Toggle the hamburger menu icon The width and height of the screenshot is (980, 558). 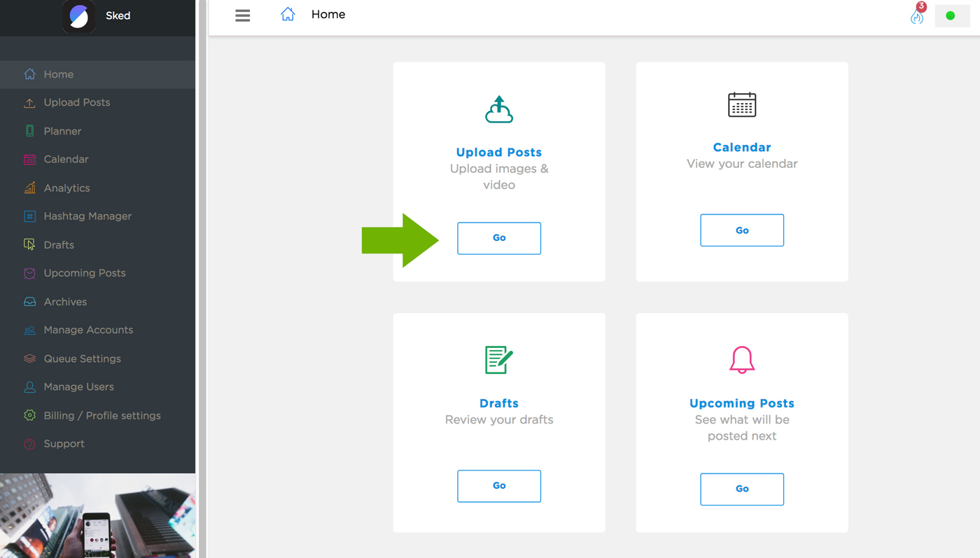tap(243, 15)
